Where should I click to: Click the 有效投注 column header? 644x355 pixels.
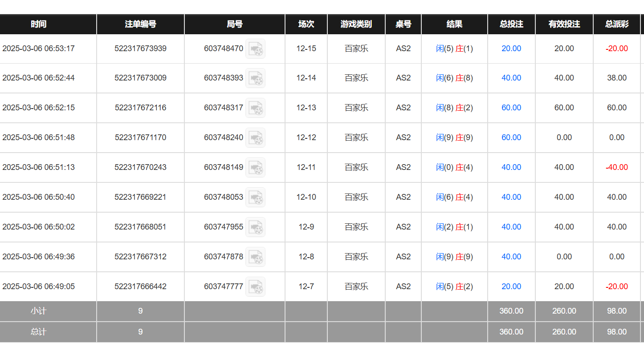(x=564, y=24)
